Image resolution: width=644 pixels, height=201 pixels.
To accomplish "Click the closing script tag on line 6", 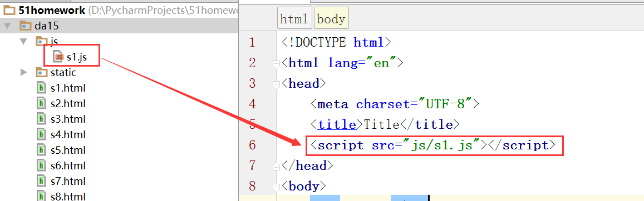I will pos(522,145).
